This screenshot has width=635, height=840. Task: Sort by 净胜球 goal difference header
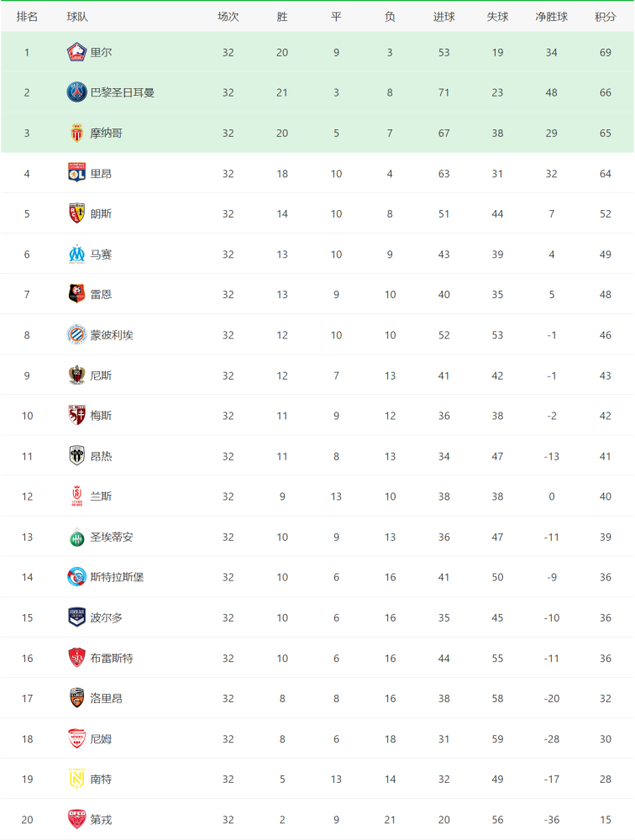(551, 17)
